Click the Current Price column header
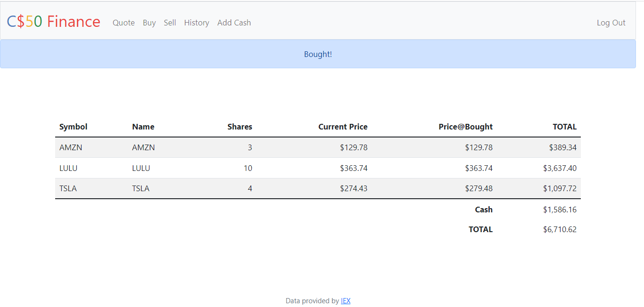644x307 pixels. (x=343, y=127)
